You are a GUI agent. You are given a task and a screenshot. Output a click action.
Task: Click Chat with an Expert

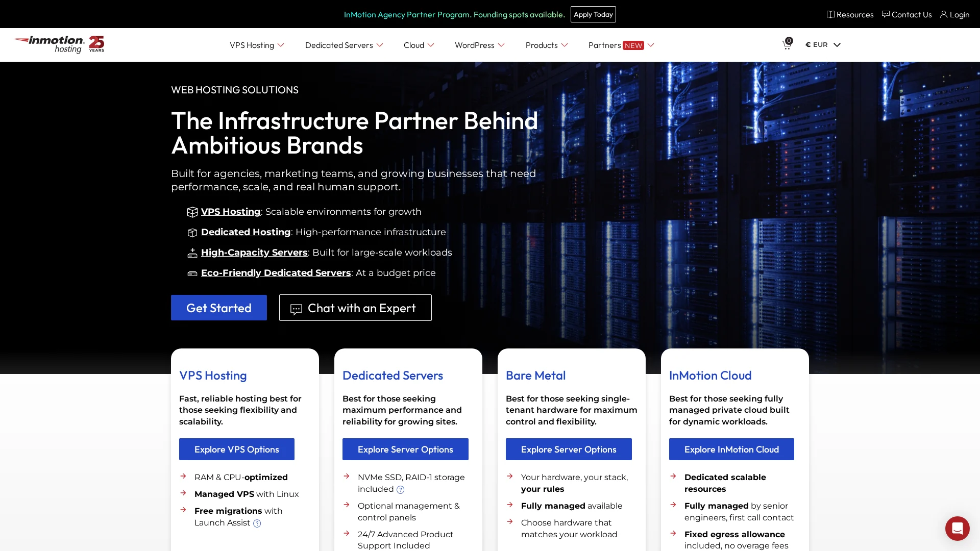coord(355,308)
